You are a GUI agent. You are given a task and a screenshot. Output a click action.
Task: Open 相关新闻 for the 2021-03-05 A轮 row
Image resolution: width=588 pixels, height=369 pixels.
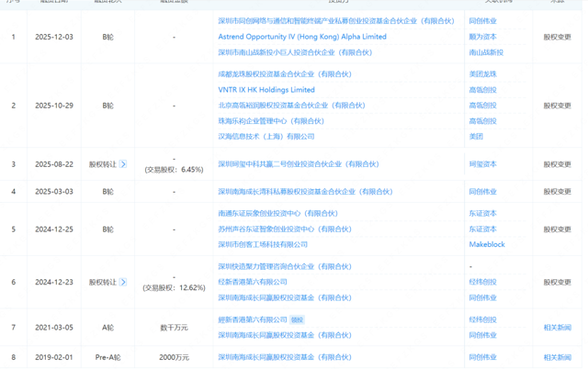pyautogui.click(x=557, y=328)
